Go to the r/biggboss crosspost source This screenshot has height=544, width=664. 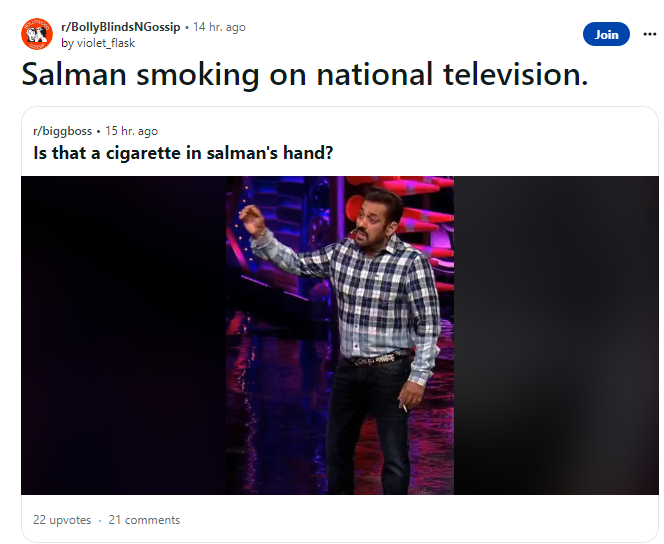click(64, 131)
